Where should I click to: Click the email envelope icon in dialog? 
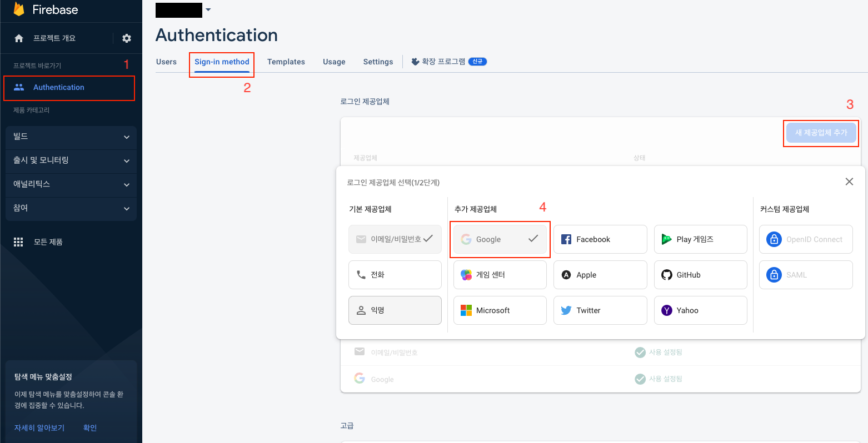click(x=361, y=239)
